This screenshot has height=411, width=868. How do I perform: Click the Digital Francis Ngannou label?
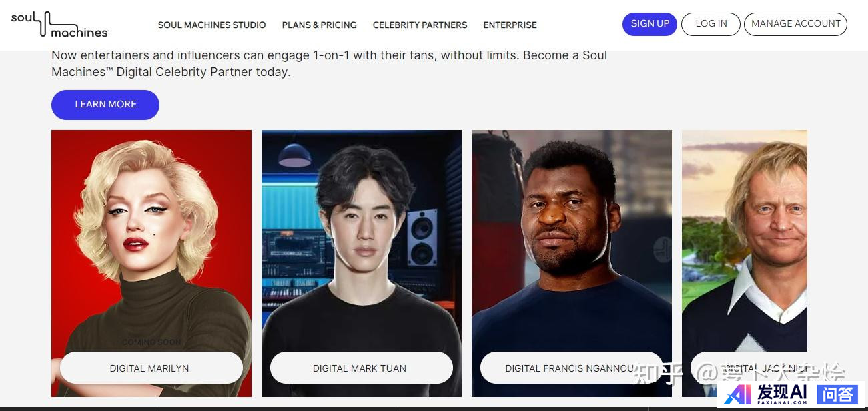pos(572,368)
